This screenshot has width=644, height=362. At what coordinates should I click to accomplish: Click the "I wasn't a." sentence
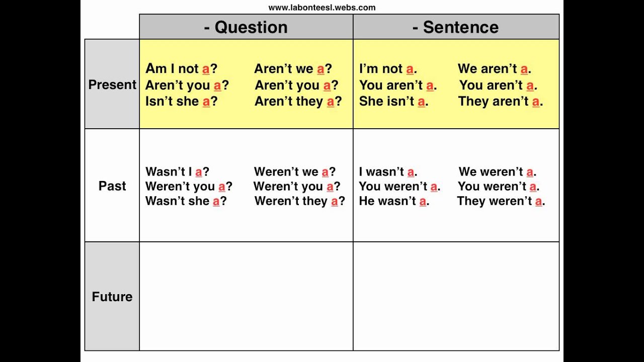[388, 172]
